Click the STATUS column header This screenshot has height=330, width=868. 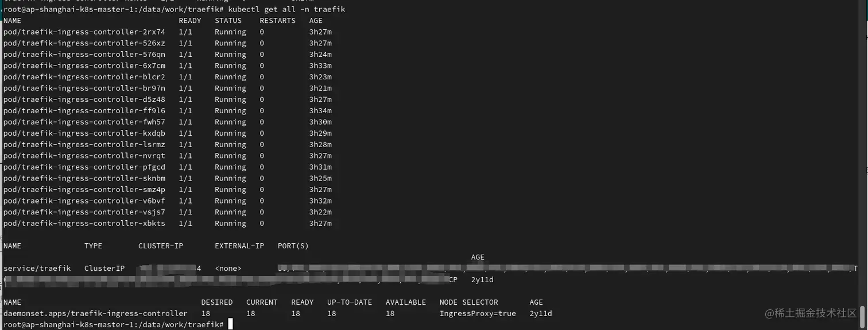[228, 21]
